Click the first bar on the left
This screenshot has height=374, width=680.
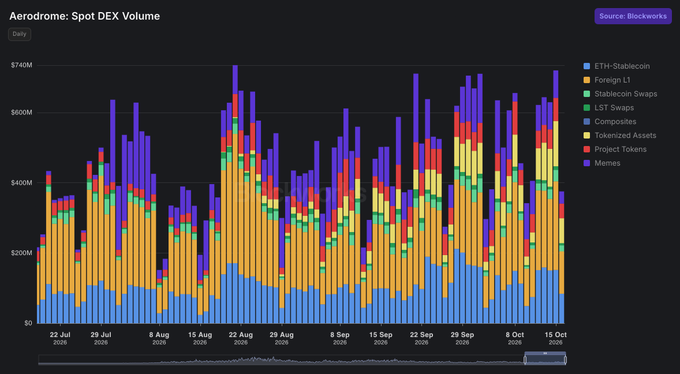38,285
